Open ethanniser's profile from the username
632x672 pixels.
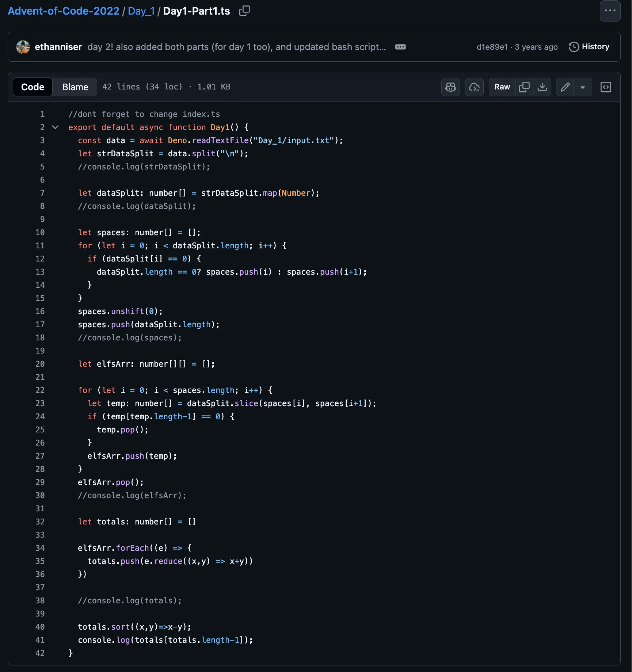point(58,47)
